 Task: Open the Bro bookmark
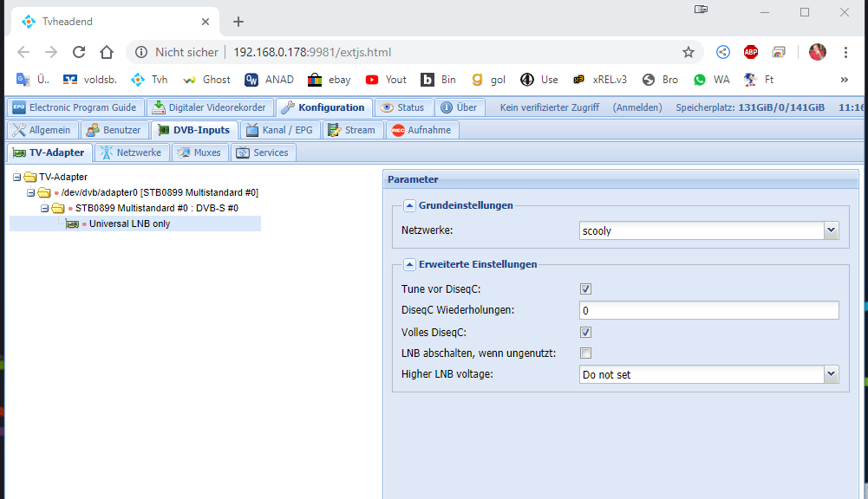[x=660, y=80]
